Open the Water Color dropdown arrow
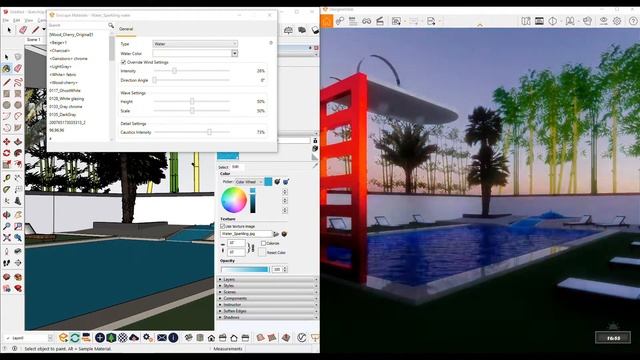The width and height of the screenshot is (640, 360). pyautogui.click(x=234, y=53)
